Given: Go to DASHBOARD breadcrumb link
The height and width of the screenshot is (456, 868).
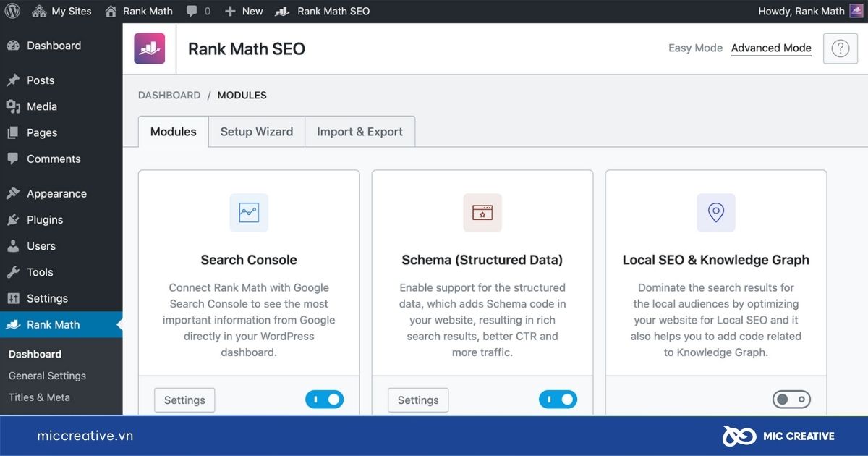Looking at the screenshot, I should (x=169, y=95).
